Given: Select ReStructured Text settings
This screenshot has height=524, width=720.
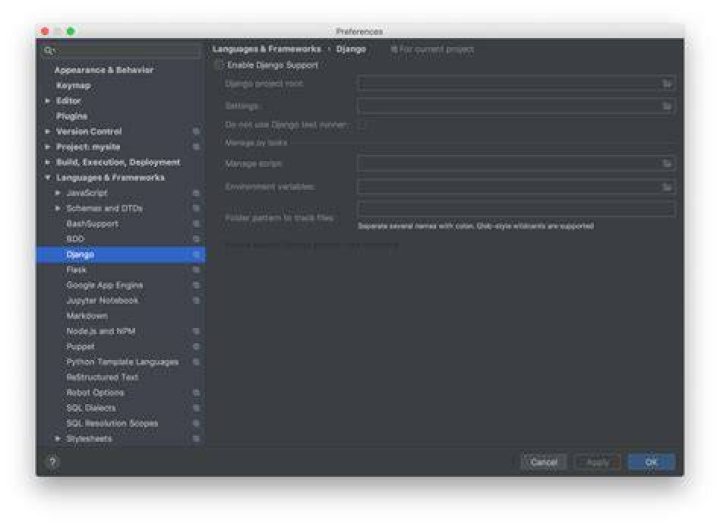Looking at the screenshot, I should tap(102, 378).
